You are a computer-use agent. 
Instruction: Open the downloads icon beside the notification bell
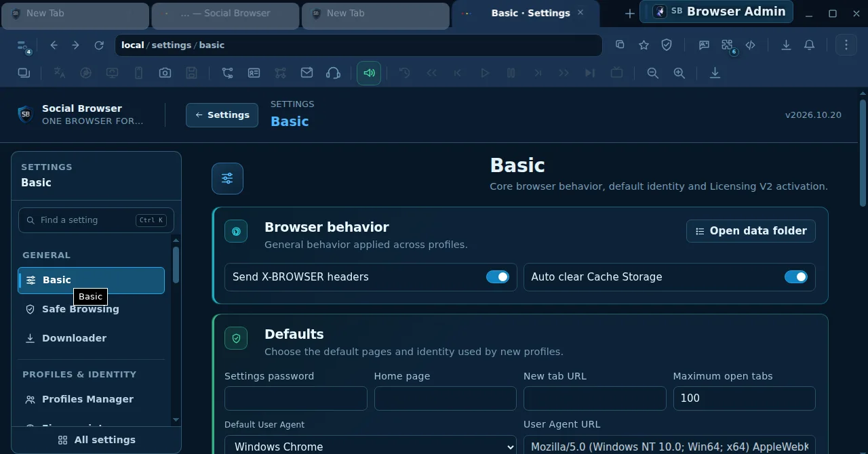[786, 45]
